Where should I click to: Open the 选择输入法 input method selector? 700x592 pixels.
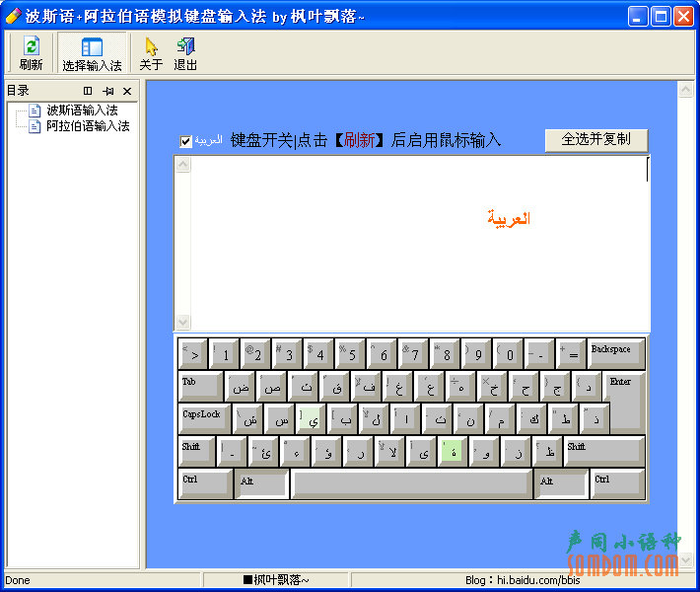pos(92,52)
